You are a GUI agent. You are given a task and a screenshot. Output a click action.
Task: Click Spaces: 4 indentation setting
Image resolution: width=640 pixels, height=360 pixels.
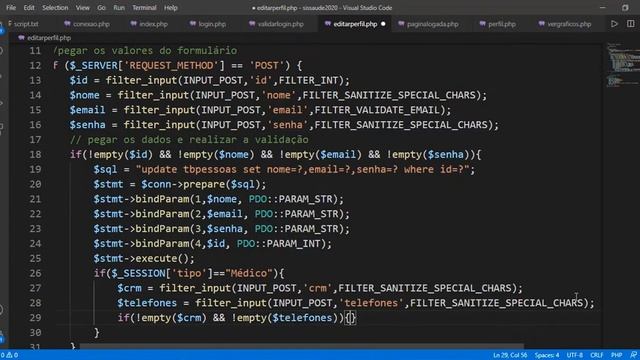coord(547,355)
